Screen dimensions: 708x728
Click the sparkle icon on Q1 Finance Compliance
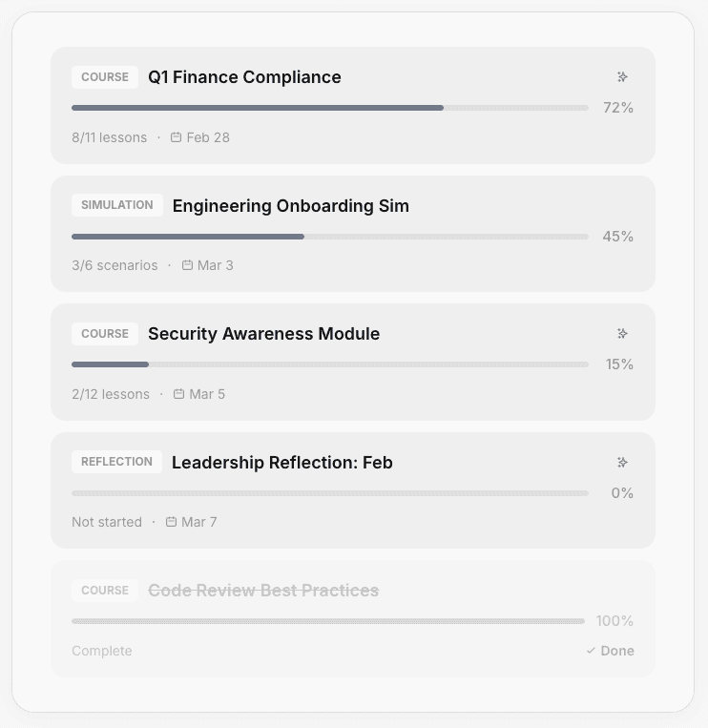click(x=622, y=77)
